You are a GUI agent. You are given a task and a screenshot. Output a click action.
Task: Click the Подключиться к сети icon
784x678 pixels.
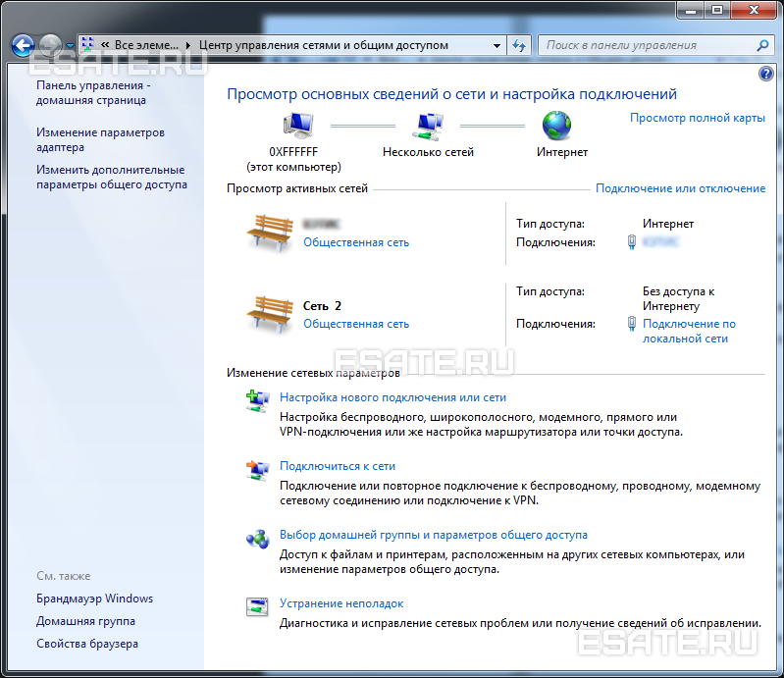257,469
